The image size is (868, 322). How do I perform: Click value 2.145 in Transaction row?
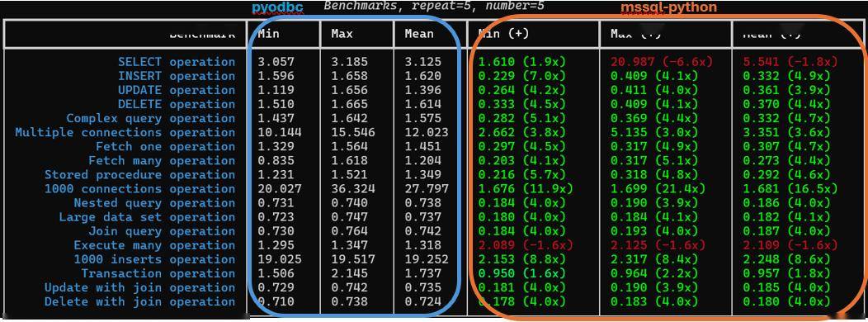coord(349,274)
